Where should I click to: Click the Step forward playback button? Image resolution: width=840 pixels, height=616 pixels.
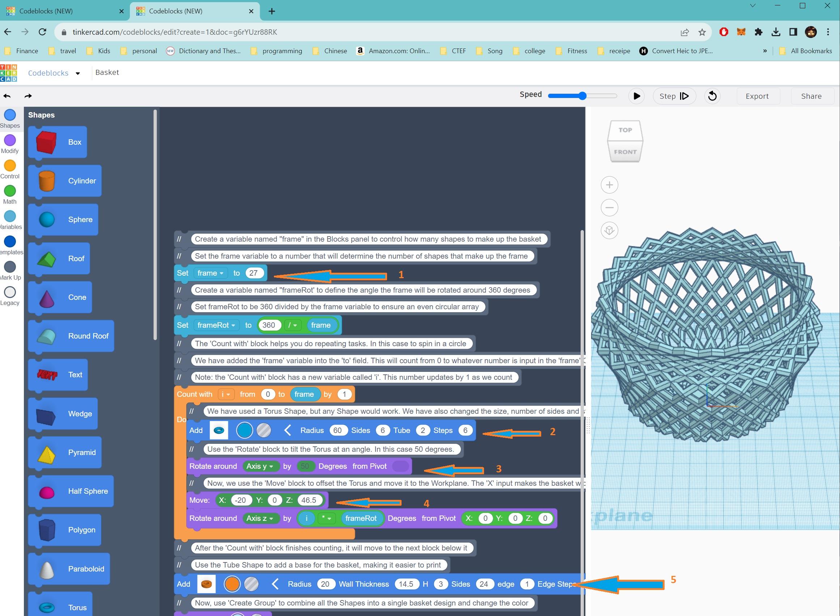coord(675,96)
